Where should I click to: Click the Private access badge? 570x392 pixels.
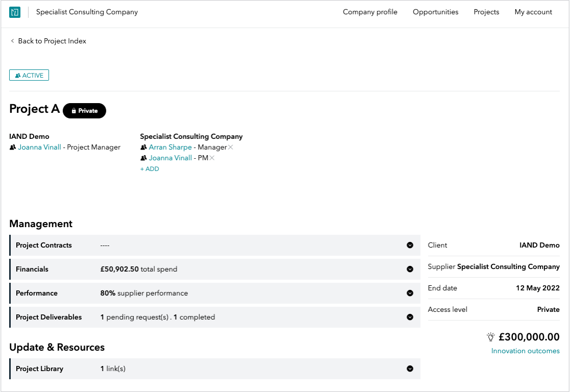click(84, 111)
